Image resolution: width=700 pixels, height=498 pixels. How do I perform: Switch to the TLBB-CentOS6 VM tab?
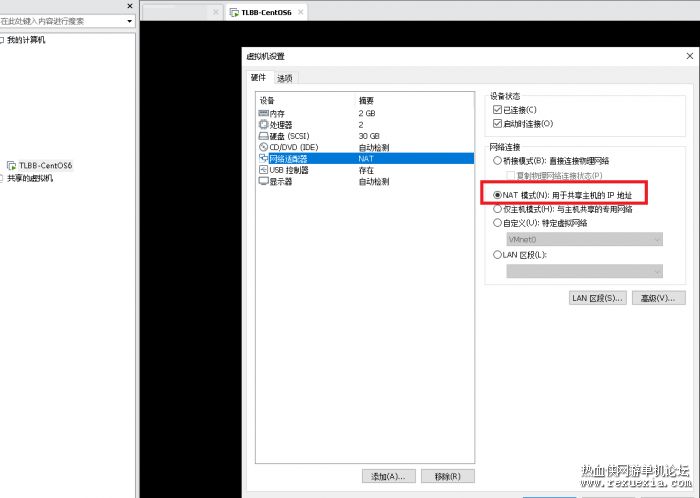(x=266, y=12)
